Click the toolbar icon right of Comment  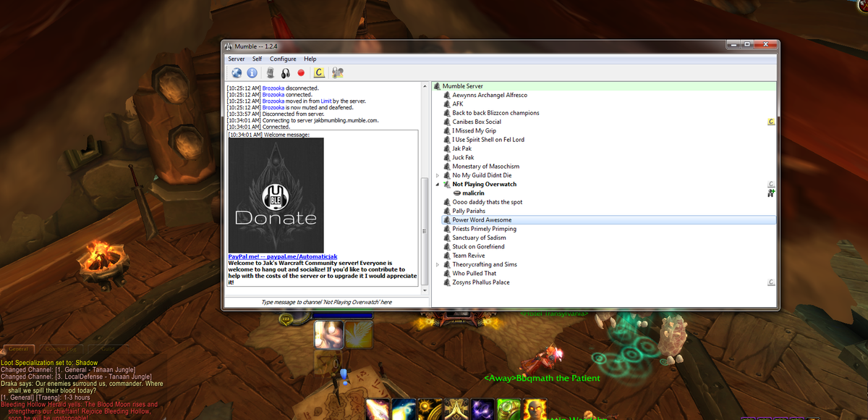click(337, 72)
